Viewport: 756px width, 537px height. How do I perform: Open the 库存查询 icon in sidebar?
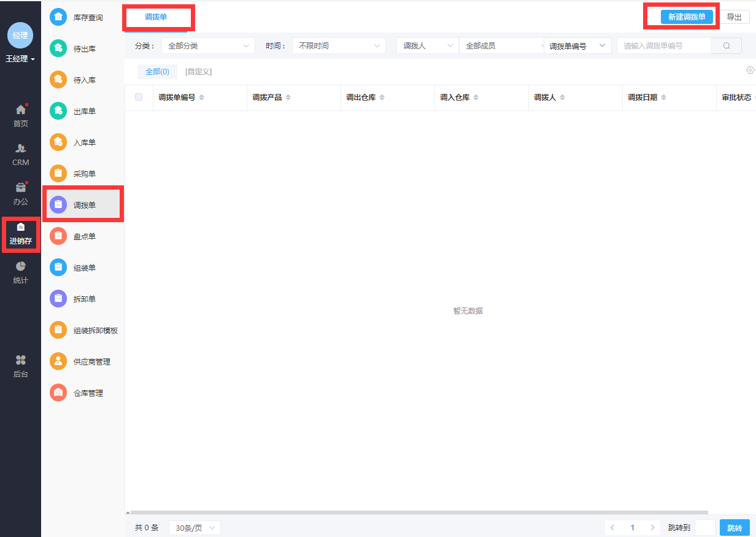(x=58, y=17)
